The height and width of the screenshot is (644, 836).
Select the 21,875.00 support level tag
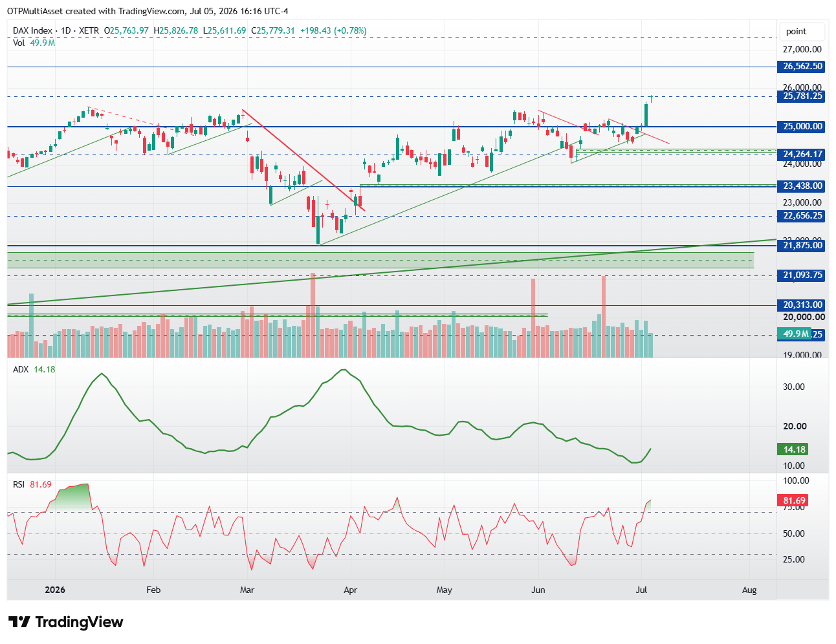pyautogui.click(x=801, y=246)
